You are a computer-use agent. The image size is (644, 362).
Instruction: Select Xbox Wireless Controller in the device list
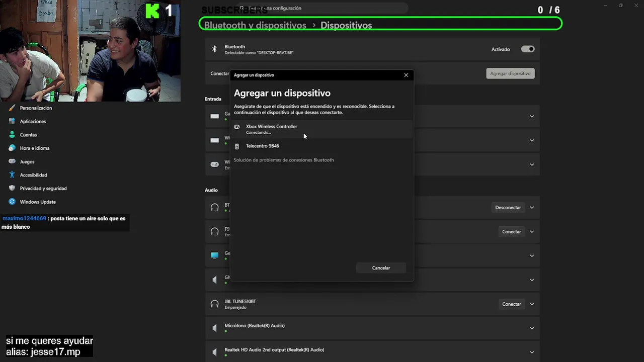321,129
